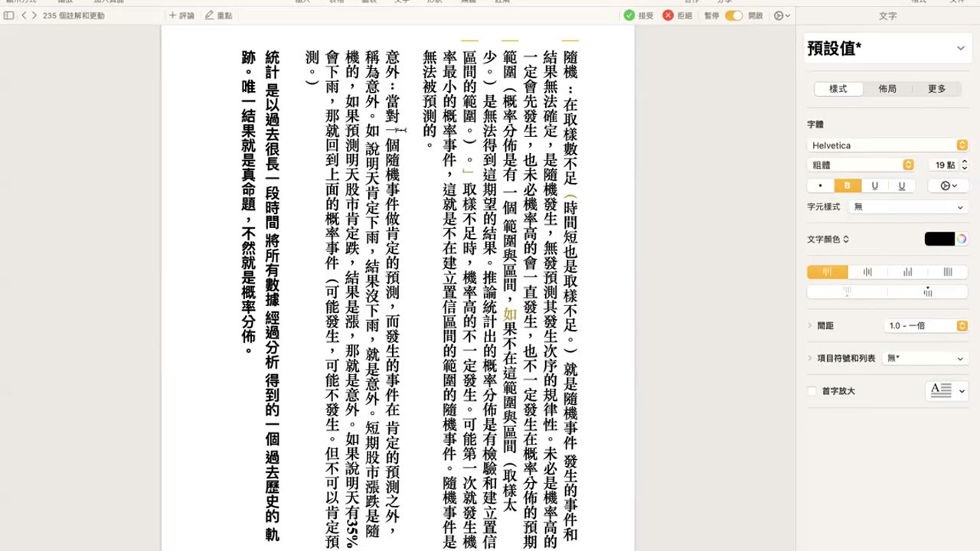Open advanced text options gear menu
The image size is (980, 551).
pos(948,186)
